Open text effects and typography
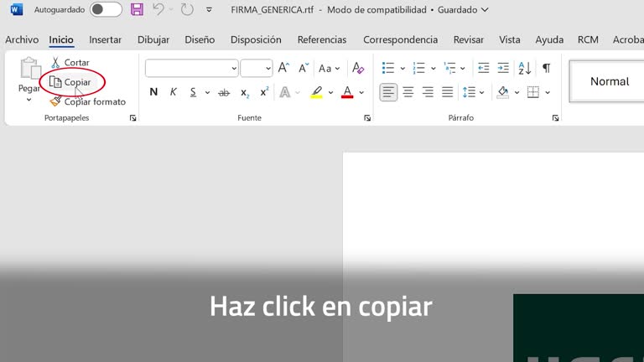 tap(284, 92)
